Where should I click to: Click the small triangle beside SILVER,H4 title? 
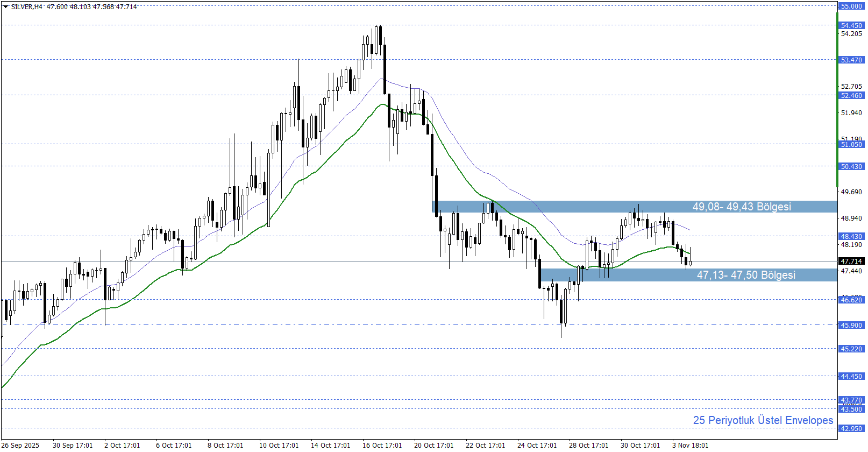6,7
